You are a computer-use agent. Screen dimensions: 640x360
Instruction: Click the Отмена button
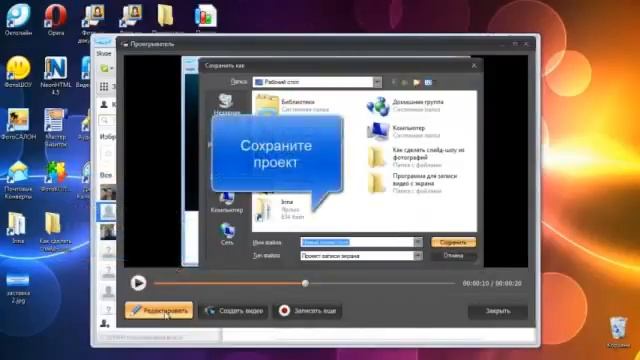tap(453, 256)
